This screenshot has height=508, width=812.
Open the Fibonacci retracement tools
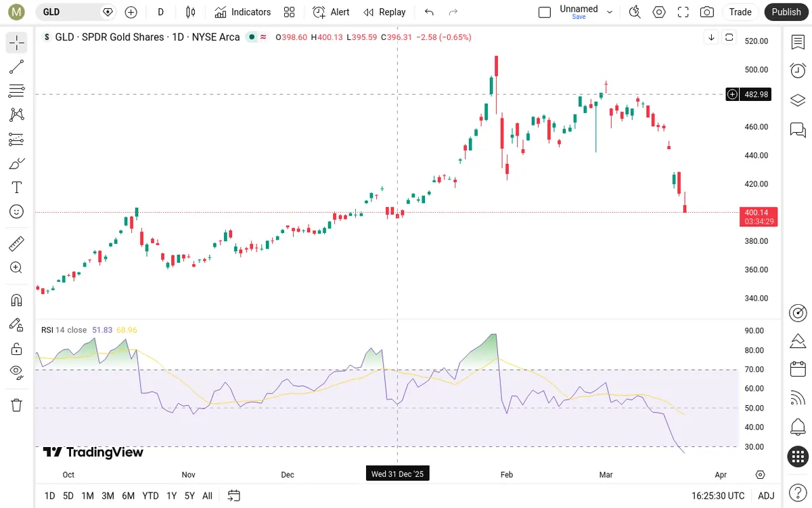(17, 91)
